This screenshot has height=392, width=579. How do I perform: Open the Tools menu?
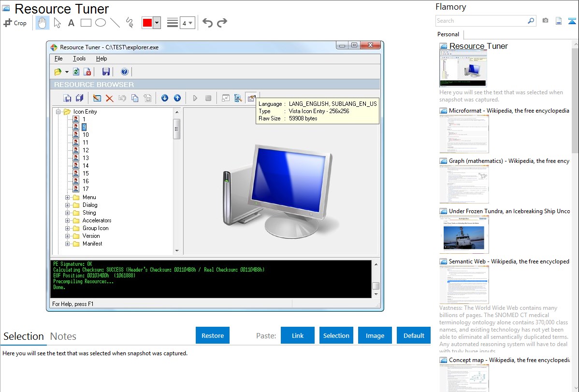pyautogui.click(x=79, y=58)
